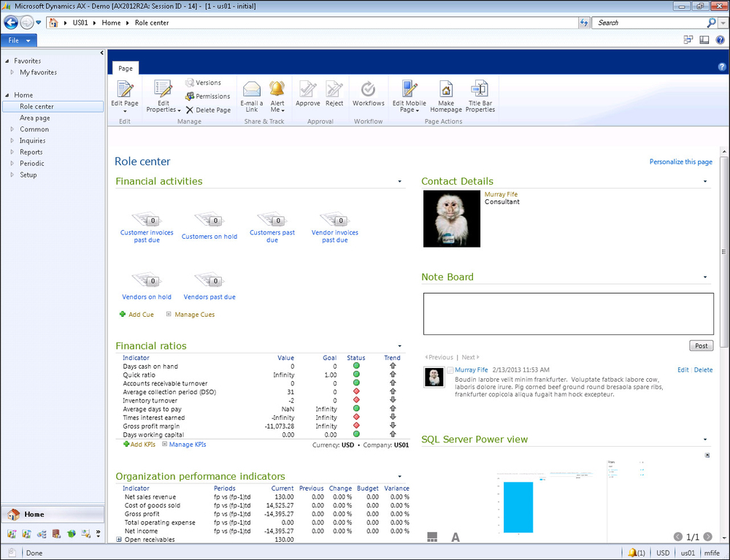Image resolution: width=730 pixels, height=560 pixels.
Task: Select Area page in the navigation tree
Action: click(x=35, y=118)
